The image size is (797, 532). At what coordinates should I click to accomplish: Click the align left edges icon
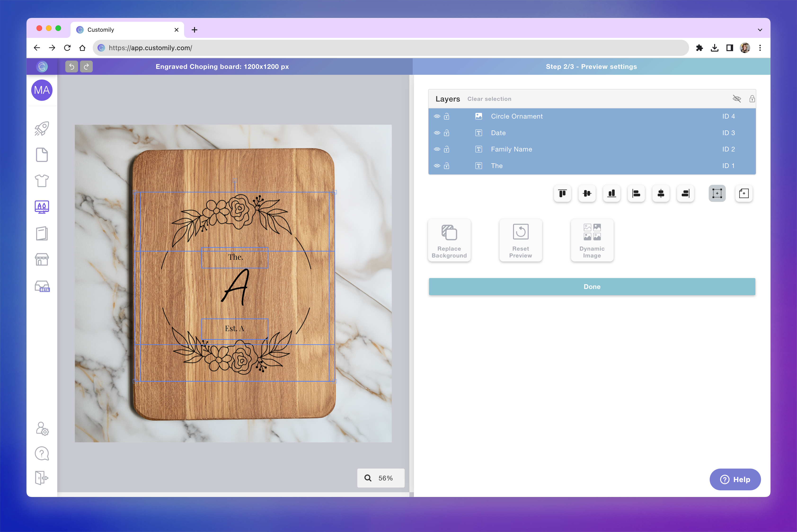click(x=636, y=193)
